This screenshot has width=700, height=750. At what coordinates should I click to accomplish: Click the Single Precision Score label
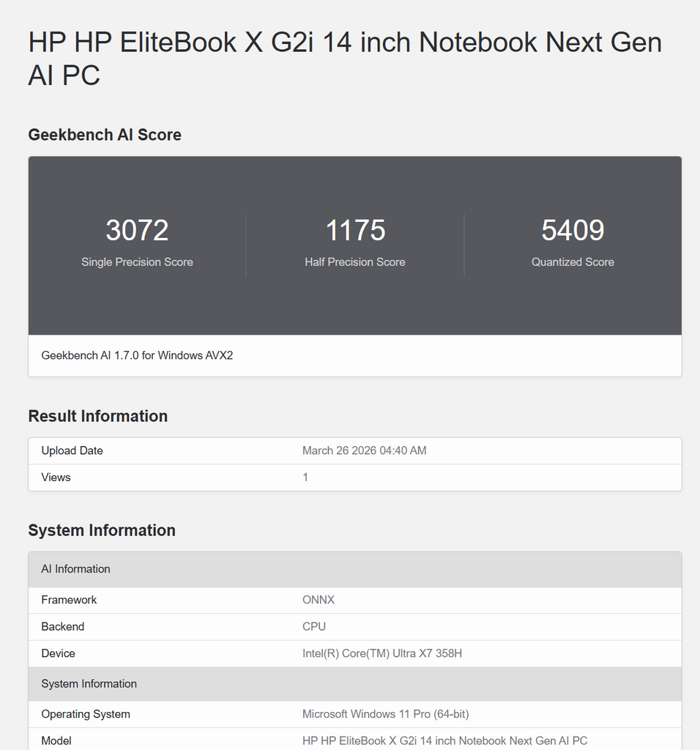(137, 262)
